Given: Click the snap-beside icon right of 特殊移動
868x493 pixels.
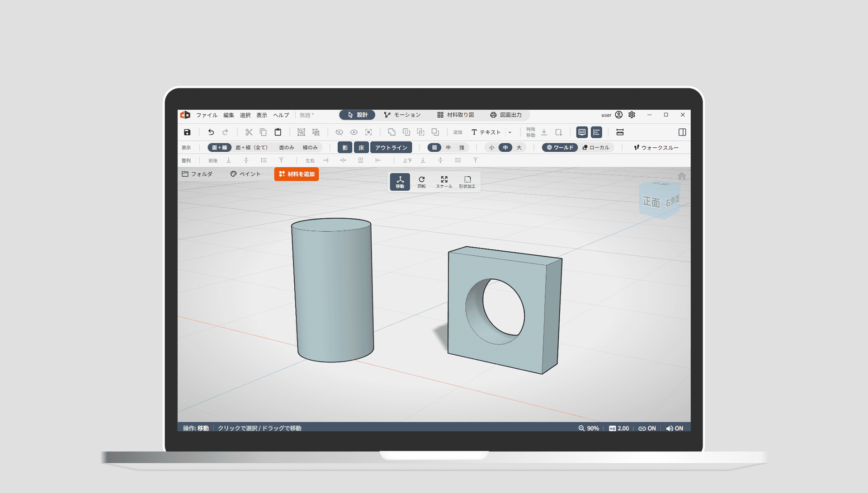Looking at the screenshot, I should [x=559, y=132].
